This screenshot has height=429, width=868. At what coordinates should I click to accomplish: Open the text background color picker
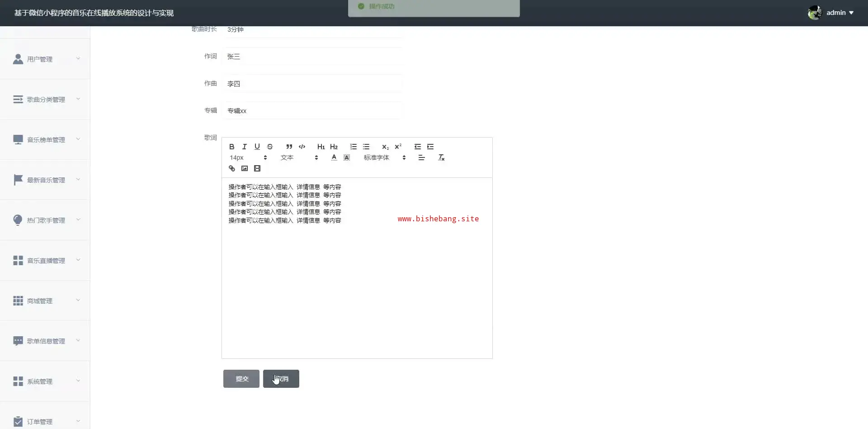[x=347, y=157]
